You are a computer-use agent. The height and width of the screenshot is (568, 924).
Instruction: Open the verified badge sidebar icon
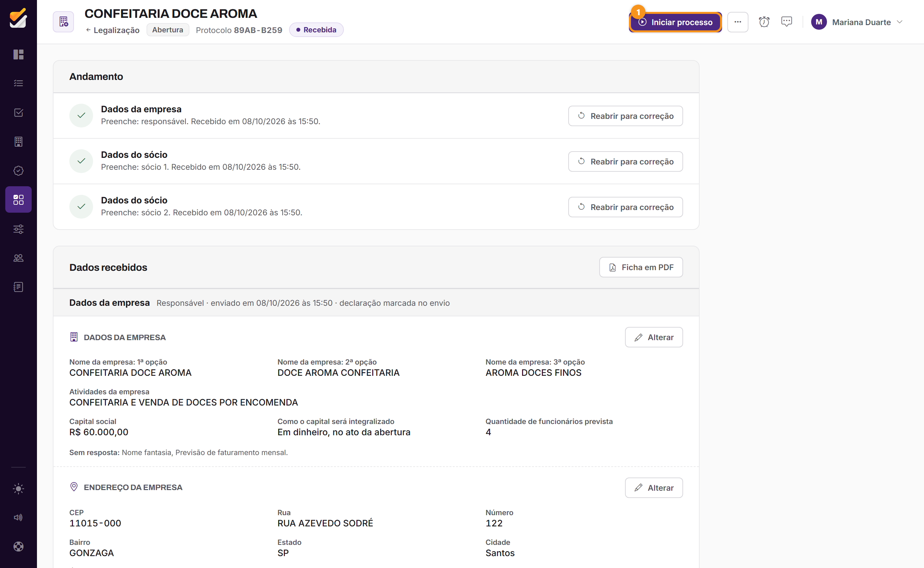click(18, 170)
